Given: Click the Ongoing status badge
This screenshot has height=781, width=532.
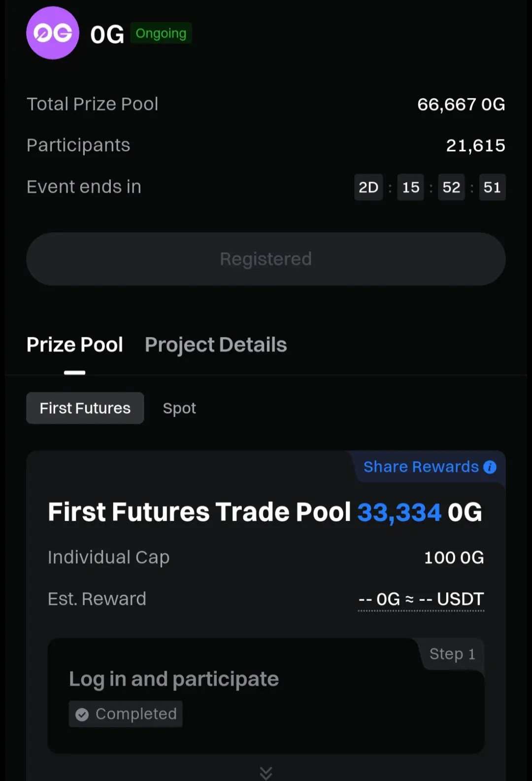Looking at the screenshot, I should point(161,34).
